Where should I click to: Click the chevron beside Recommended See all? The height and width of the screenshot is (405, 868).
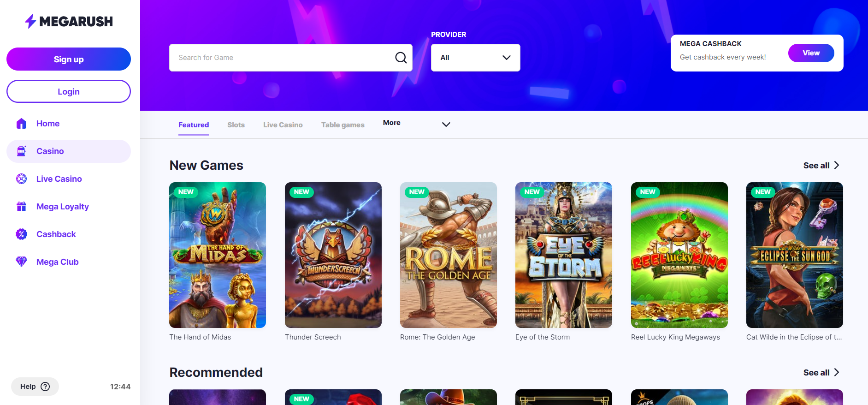click(837, 372)
